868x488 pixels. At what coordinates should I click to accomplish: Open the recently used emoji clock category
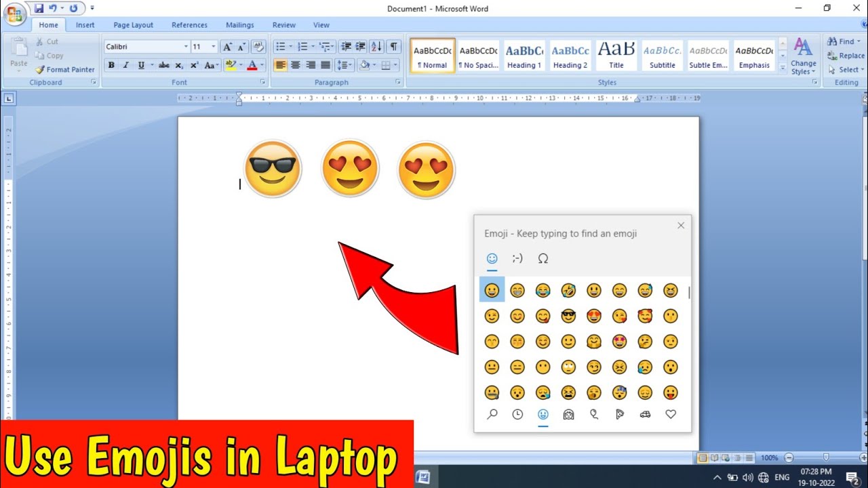[x=517, y=414]
